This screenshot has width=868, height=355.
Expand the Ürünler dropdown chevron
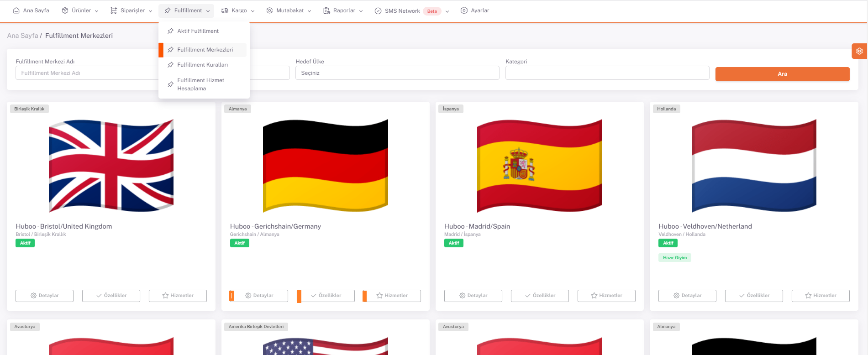click(x=96, y=11)
